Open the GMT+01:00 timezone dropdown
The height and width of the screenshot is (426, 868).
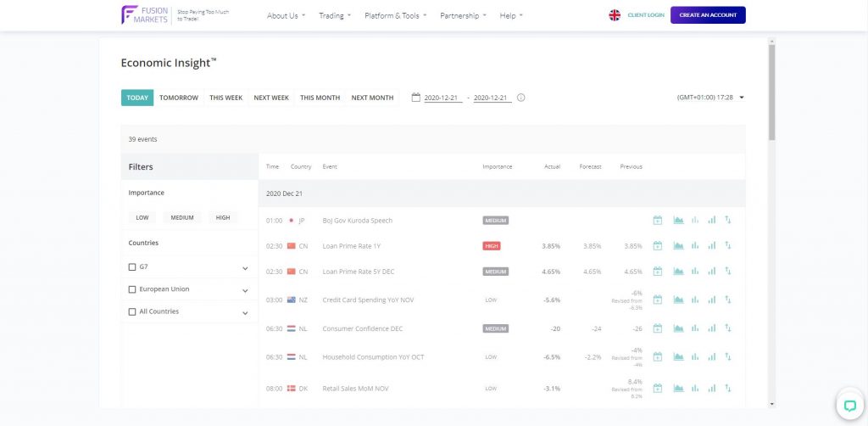[710, 98]
